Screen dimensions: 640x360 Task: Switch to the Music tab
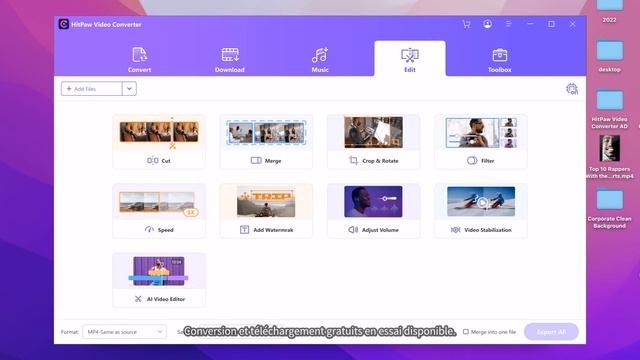(x=320, y=60)
